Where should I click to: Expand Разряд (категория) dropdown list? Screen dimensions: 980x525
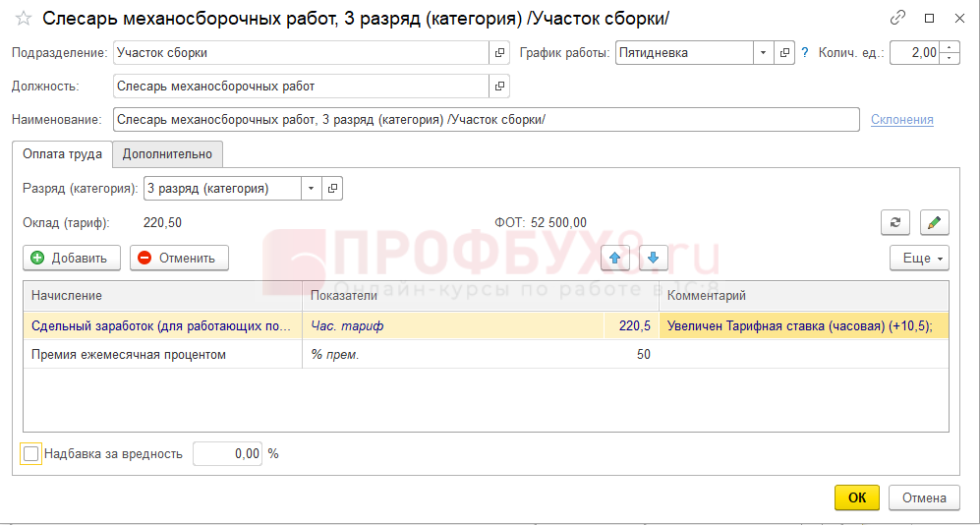[312, 188]
